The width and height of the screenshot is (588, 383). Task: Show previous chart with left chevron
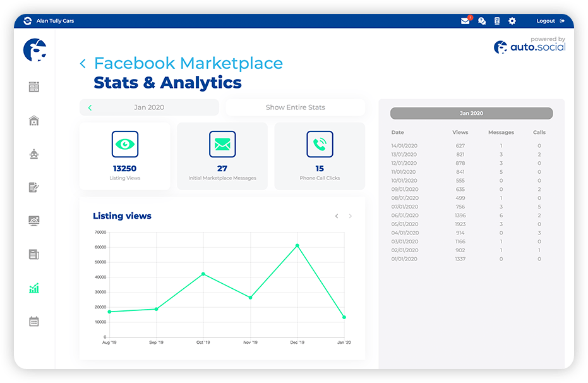pos(337,216)
